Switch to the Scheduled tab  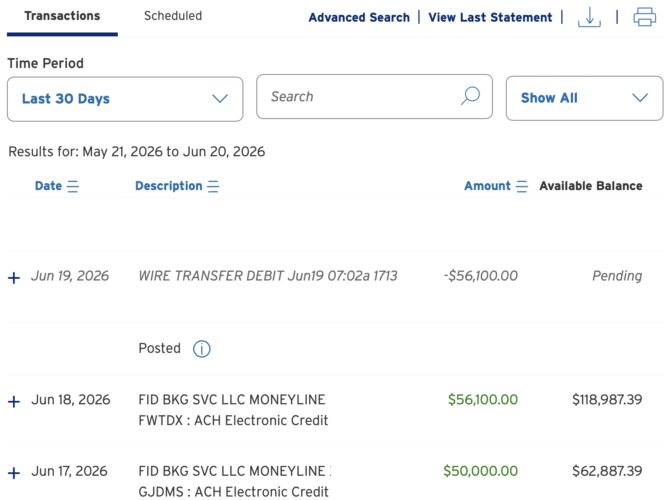click(173, 16)
